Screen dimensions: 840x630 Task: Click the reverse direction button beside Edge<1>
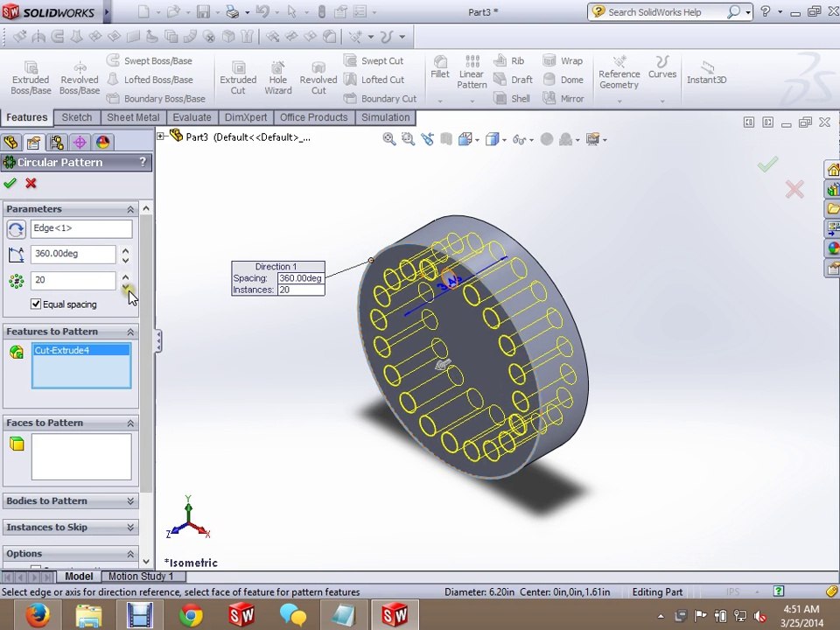coord(16,229)
